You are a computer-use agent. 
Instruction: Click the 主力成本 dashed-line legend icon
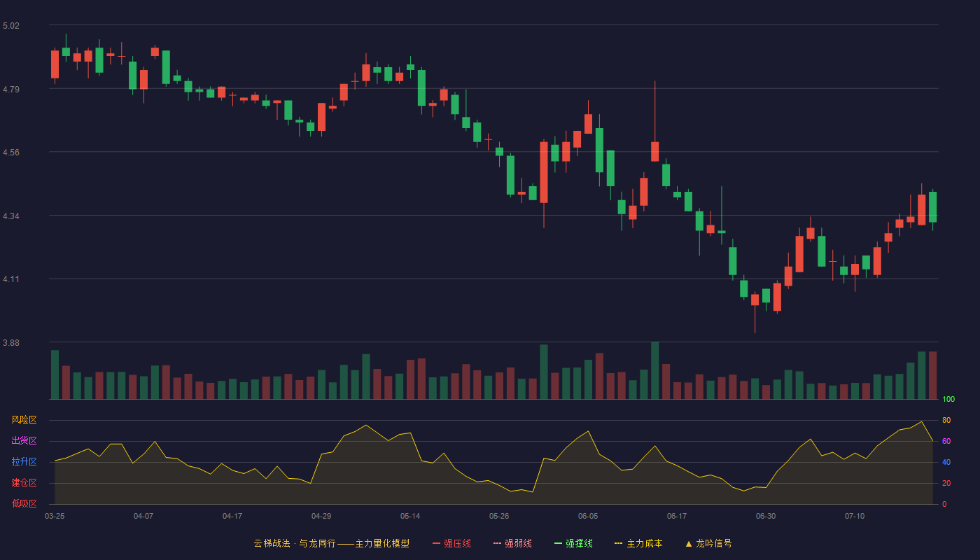619,543
